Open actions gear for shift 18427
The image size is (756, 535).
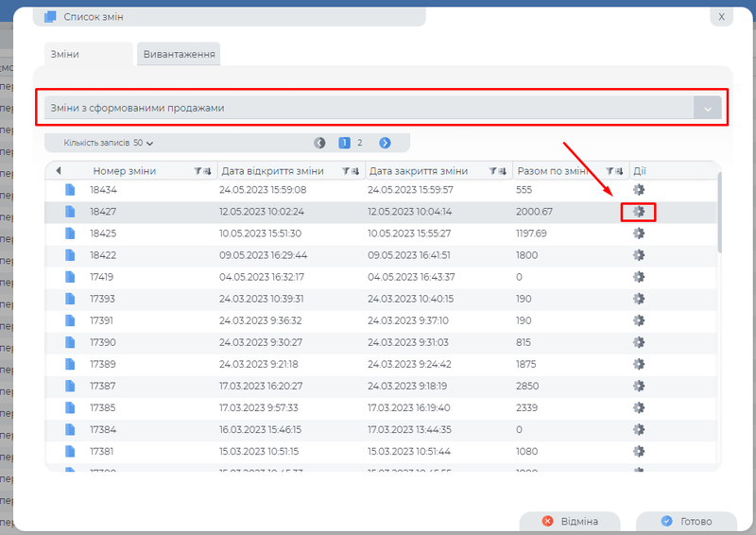tap(638, 212)
